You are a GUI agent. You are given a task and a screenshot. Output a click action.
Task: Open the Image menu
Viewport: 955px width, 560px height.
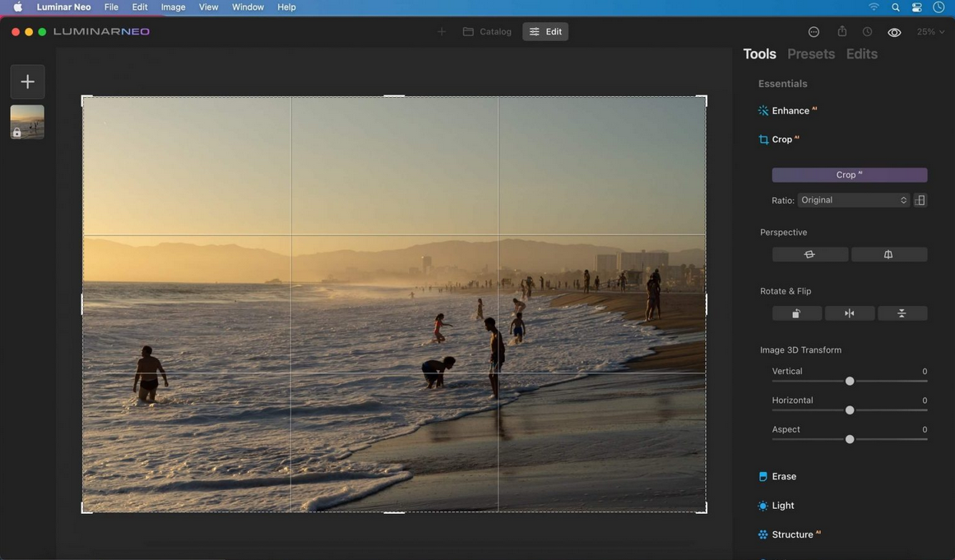click(173, 7)
